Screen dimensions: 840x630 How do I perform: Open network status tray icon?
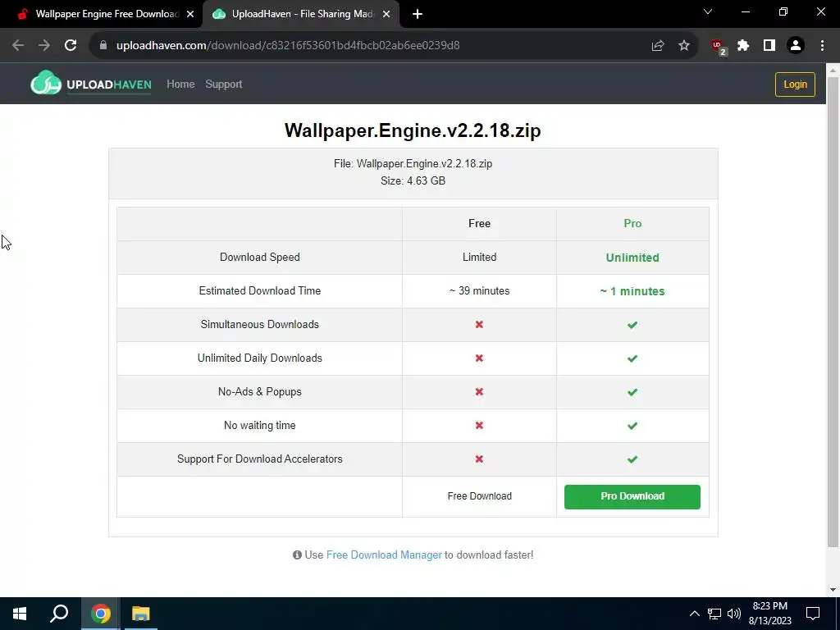click(x=714, y=614)
